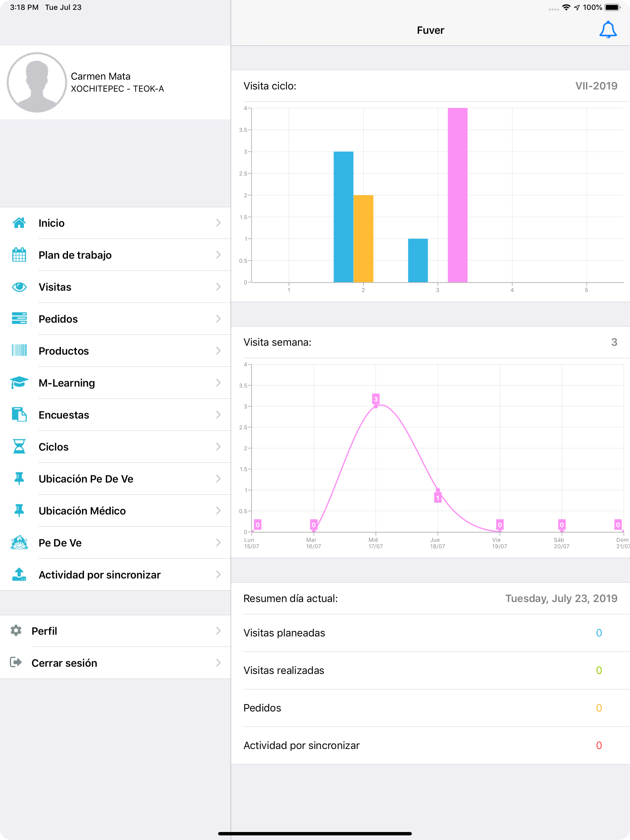Tap the Carmen Mata profile avatar
The height and width of the screenshot is (840, 630).
coord(37,82)
